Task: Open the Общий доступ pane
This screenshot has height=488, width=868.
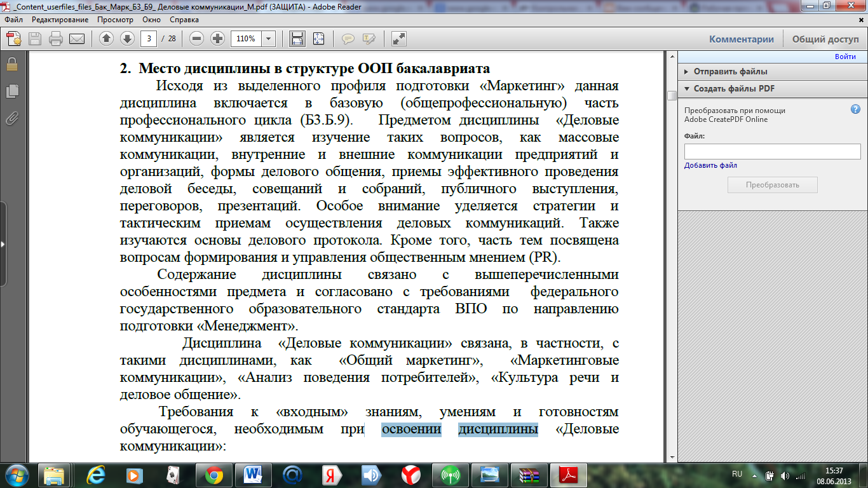Action: point(825,39)
